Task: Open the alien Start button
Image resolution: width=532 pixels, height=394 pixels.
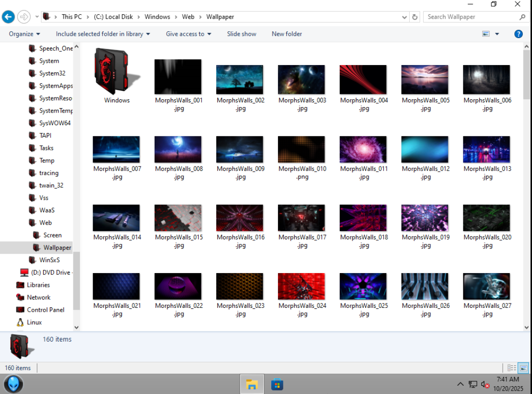Action: 14,384
